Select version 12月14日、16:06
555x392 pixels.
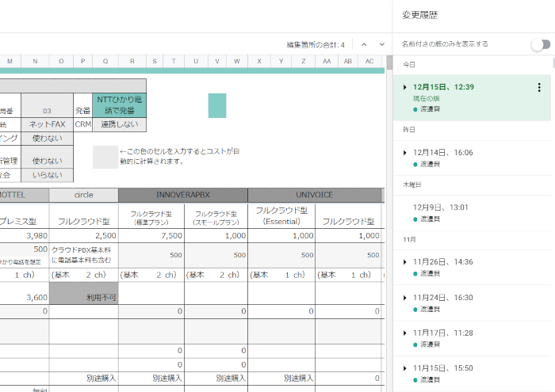tap(473, 158)
